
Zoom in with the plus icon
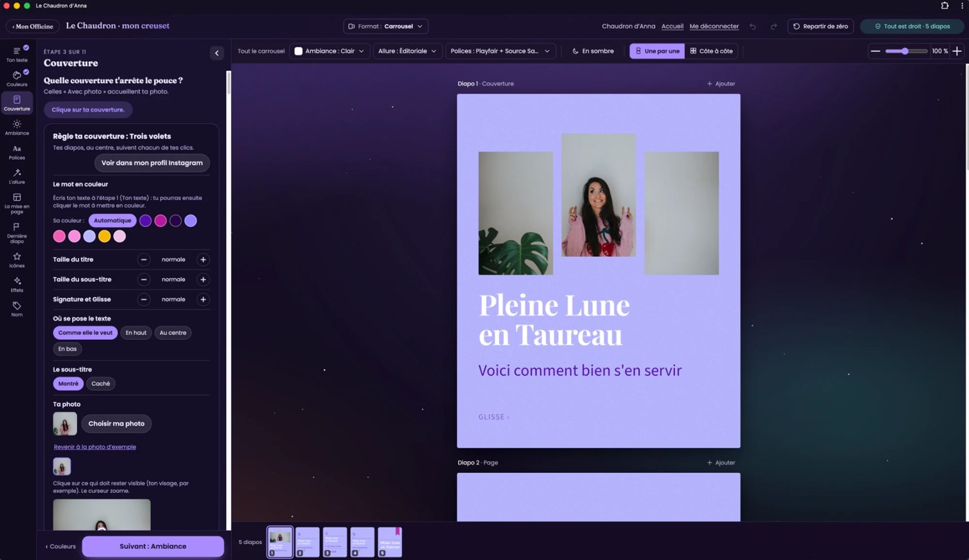tap(957, 51)
